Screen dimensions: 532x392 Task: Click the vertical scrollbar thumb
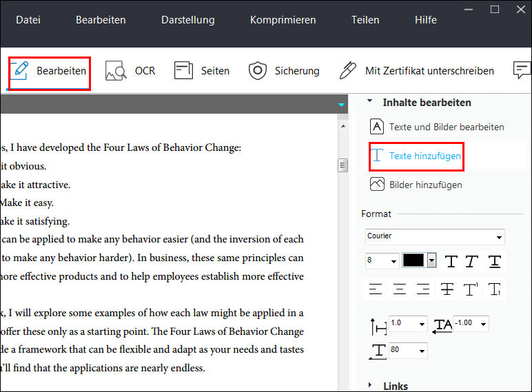[343, 165]
